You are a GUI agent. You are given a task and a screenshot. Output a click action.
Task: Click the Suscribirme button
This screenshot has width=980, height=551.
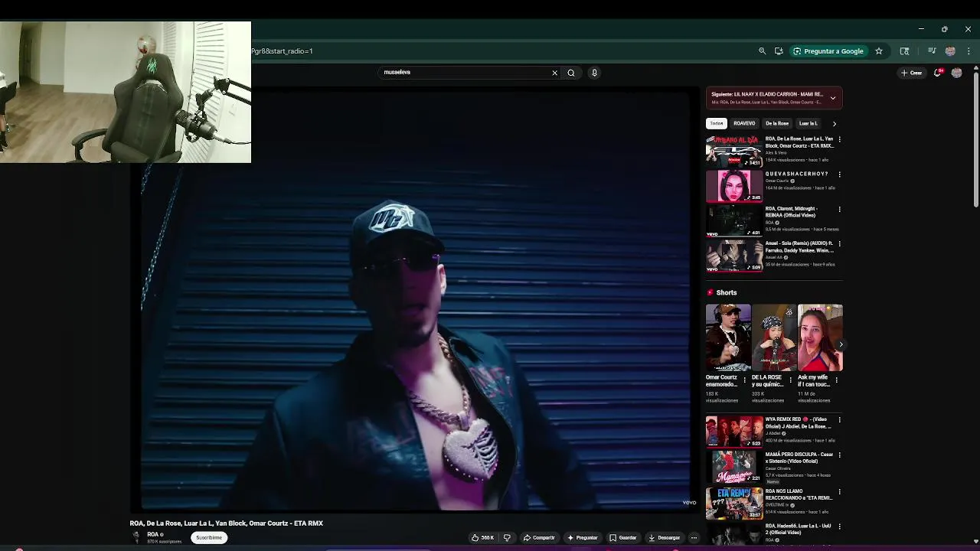[x=209, y=537]
